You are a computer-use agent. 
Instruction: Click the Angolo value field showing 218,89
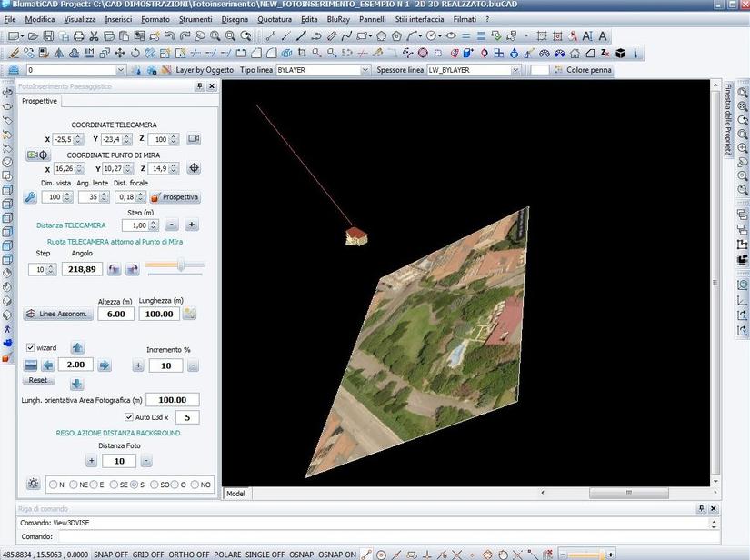[x=81, y=267]
